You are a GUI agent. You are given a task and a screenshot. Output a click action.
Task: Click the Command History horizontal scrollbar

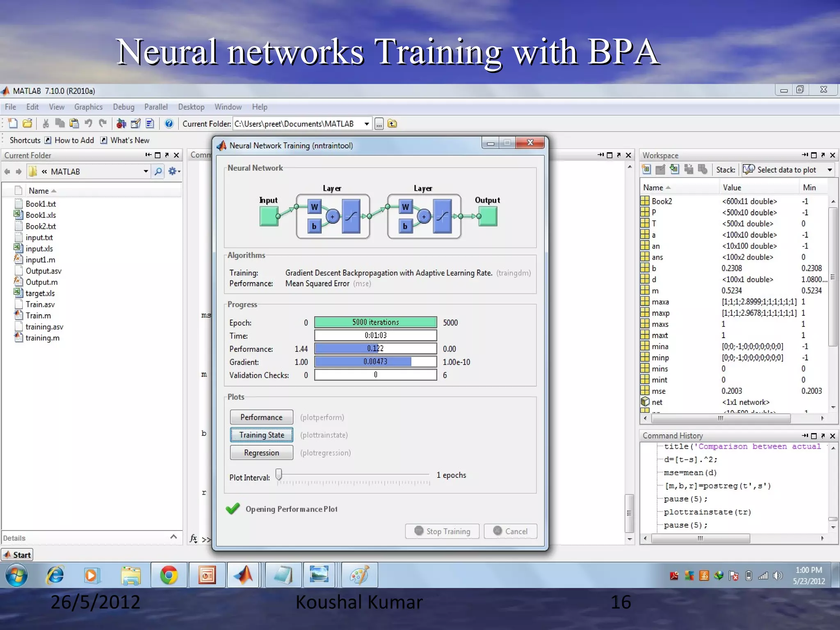point(701,538)
